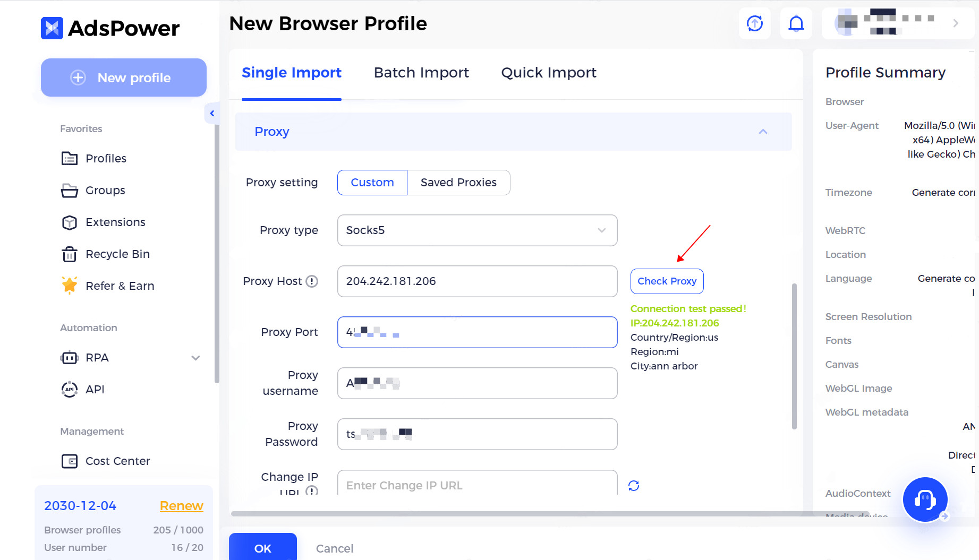Click the Canvas summary label
Screen dimensions: 979x560
pos(841,365)
